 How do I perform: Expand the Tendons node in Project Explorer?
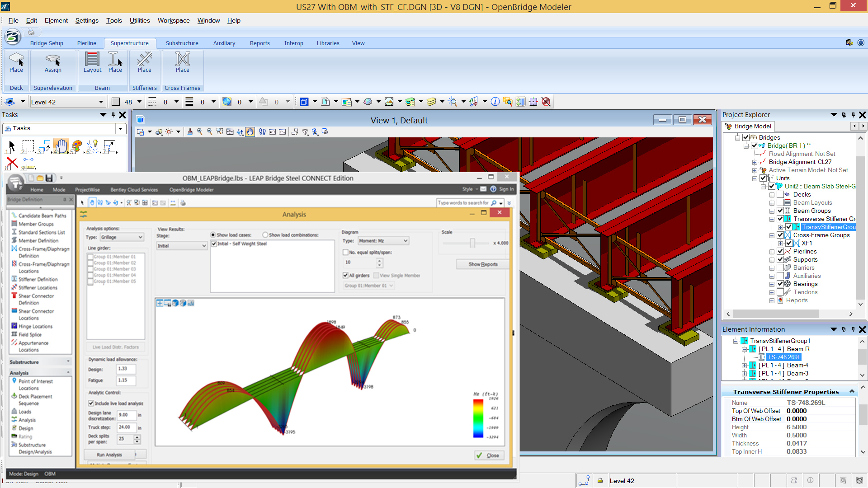pos(772,292)
